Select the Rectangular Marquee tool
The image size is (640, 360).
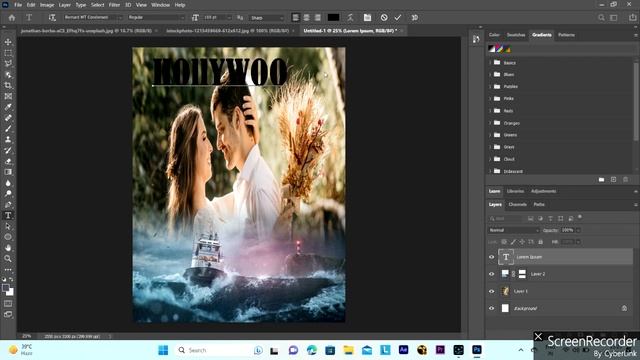[8, 53]
